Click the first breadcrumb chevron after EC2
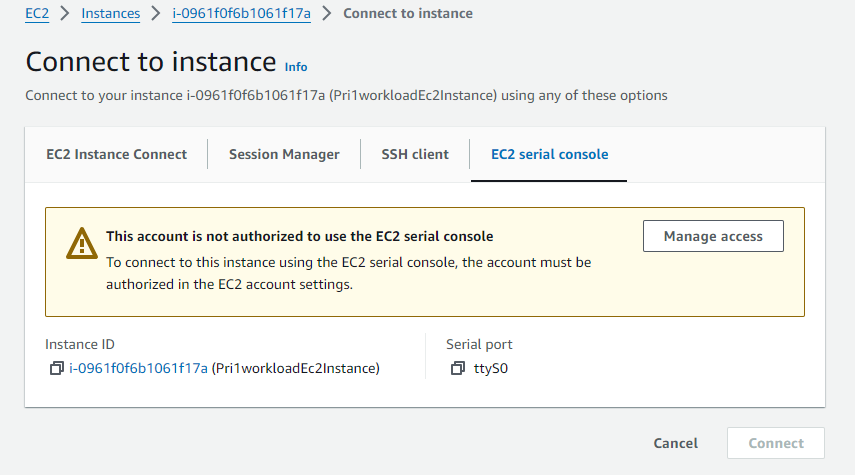 [66, 14]
